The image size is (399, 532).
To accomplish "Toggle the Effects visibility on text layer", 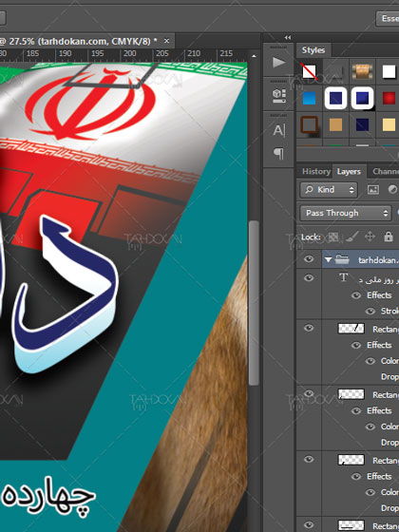I will tap(356, 295).
